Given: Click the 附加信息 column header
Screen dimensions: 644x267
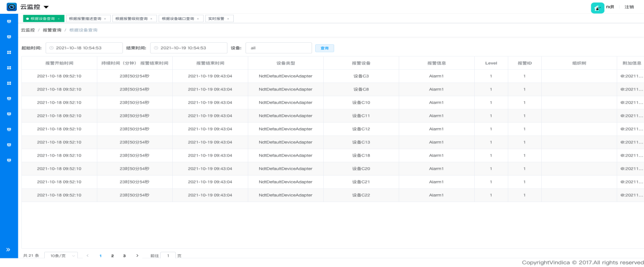Looking at the screenshot, I should (631, 63).
